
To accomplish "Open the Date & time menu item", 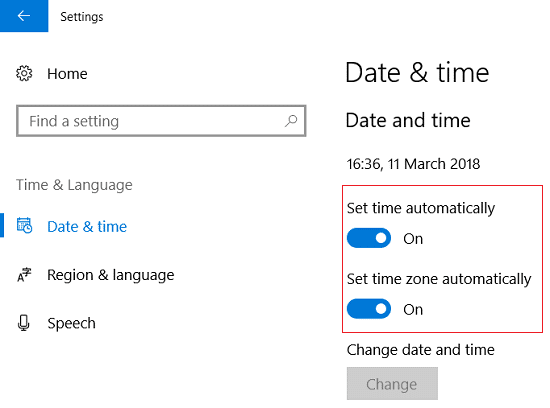I will pyautogui.click(x=87, y=226).
